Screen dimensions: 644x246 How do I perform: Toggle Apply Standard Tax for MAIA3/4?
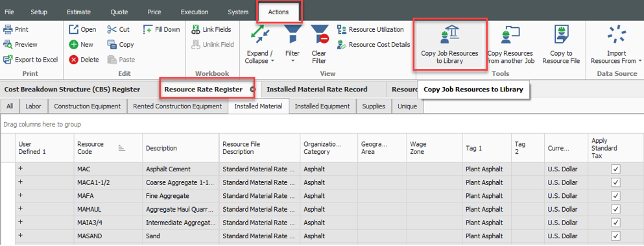[x=615, y=223]
